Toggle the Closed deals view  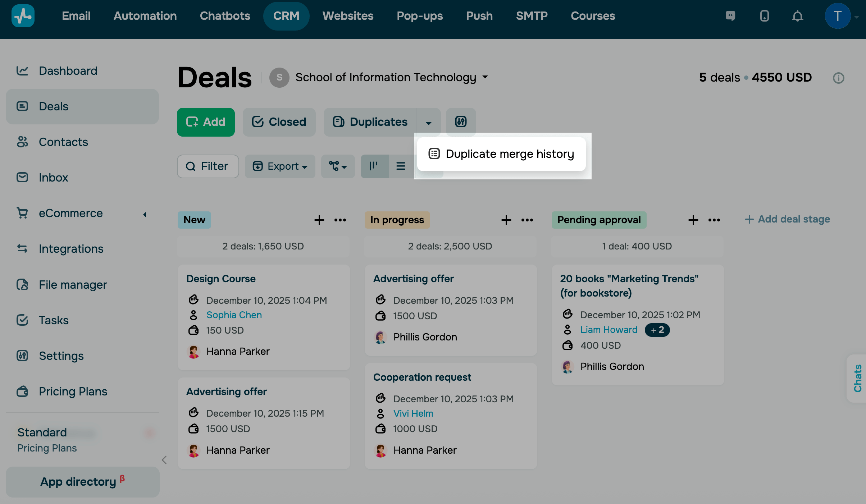(279, 122)
